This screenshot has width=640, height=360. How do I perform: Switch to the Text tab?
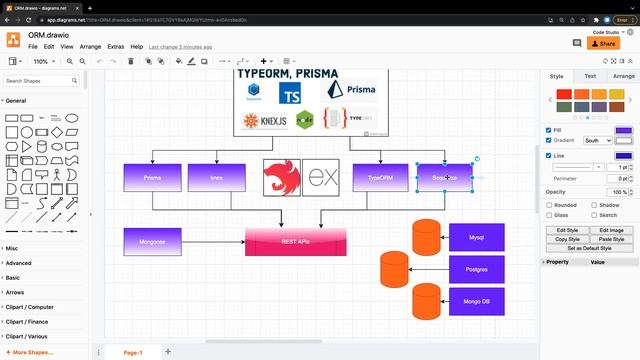click(x=590, y=76)
